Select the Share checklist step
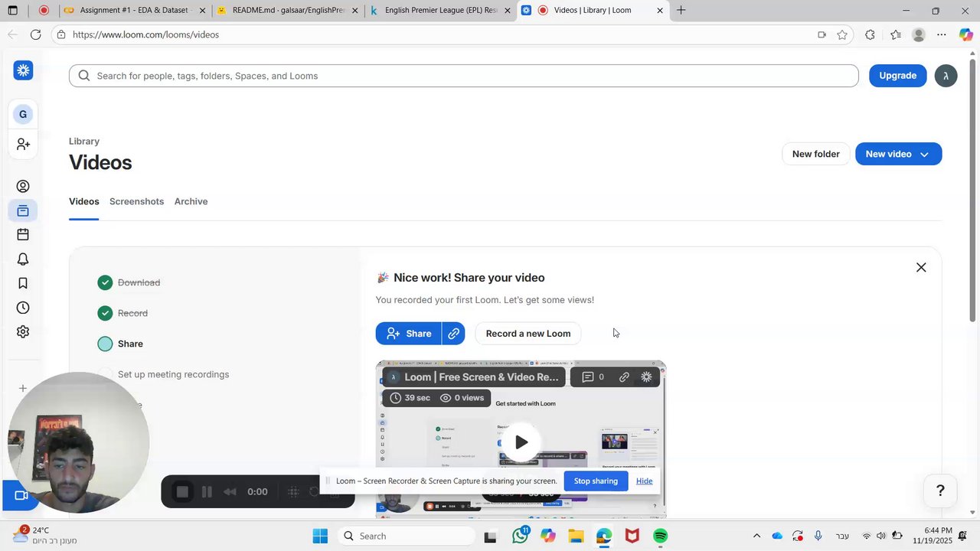 click(130, 344)
